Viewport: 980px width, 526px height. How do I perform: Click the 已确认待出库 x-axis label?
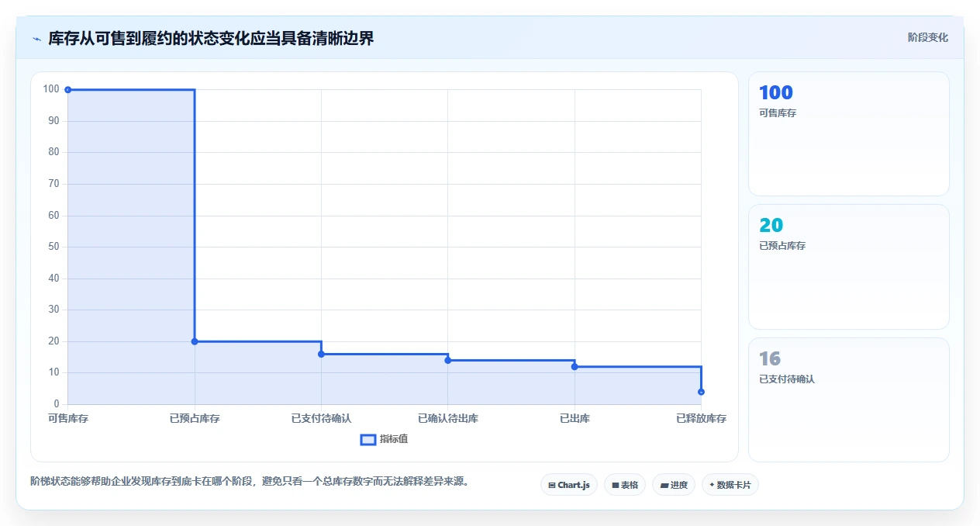[448, 419]
